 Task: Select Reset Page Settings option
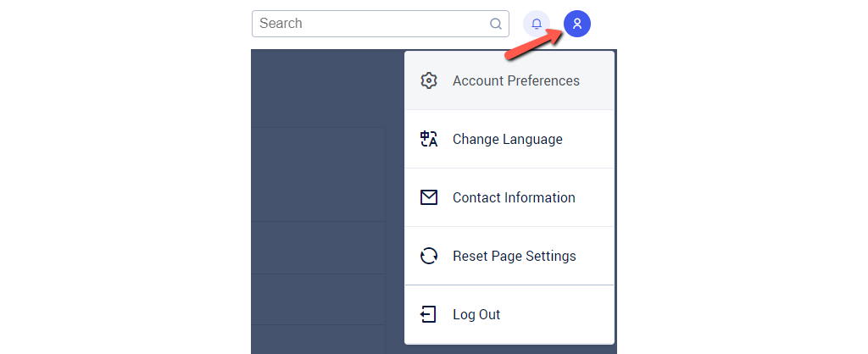[x=509, y=256]
